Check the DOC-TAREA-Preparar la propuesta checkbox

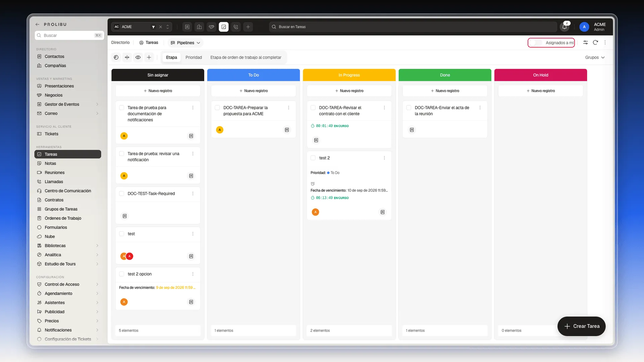(217, 108)
